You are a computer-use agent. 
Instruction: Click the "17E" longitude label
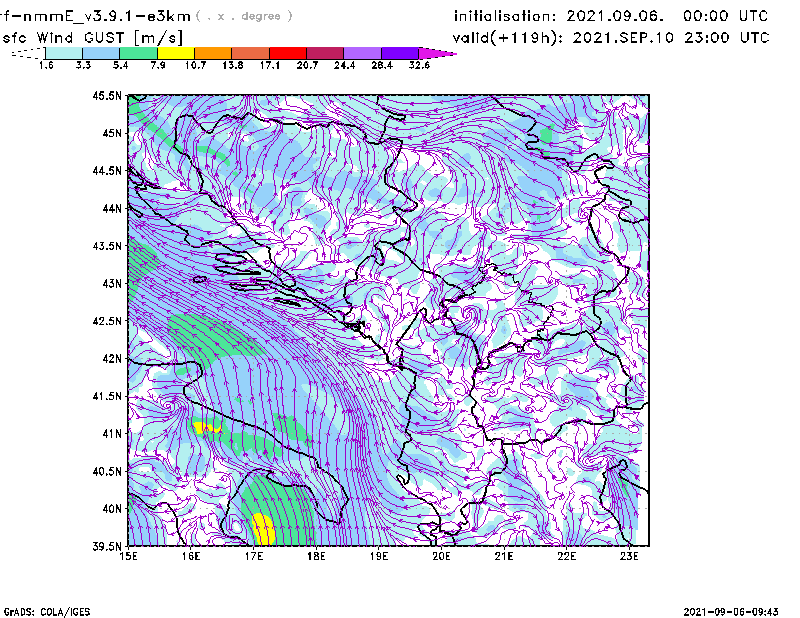pos(254,556)
